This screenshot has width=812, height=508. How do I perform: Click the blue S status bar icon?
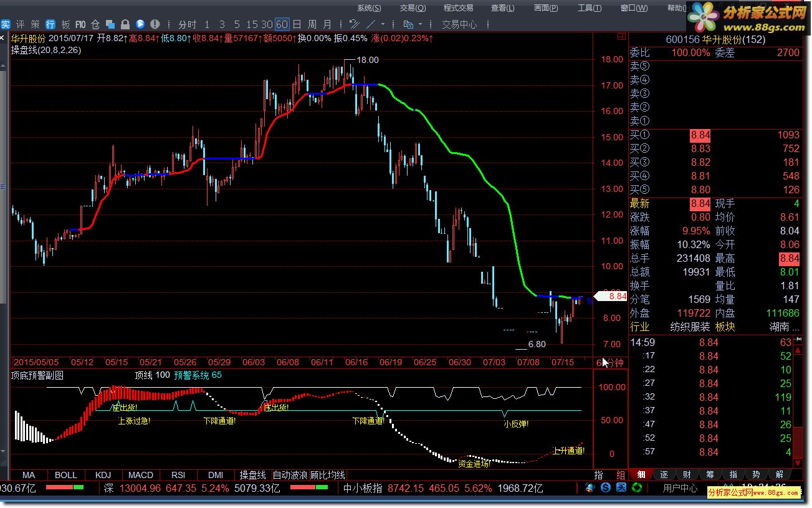click(x=605, y=489)
